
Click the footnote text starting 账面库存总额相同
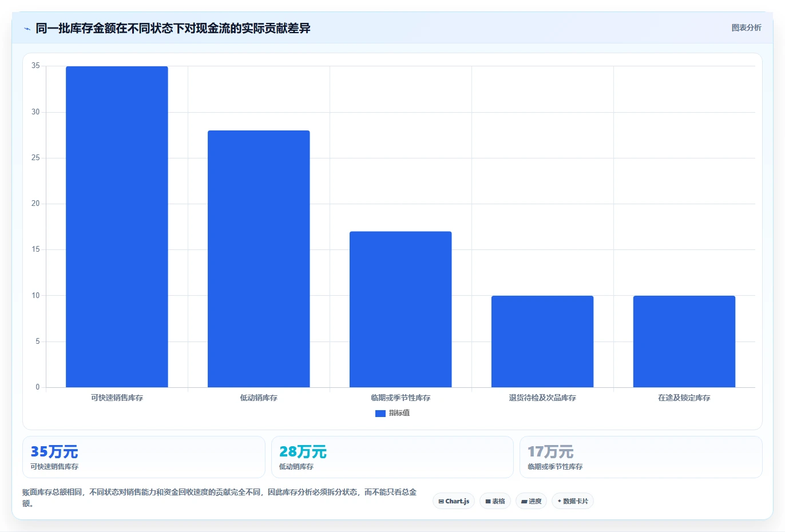tap(219, 498)
